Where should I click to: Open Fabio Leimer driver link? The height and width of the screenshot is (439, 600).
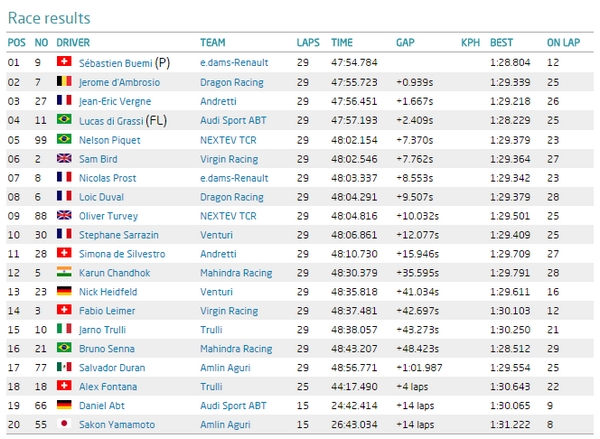coord(107,311)
